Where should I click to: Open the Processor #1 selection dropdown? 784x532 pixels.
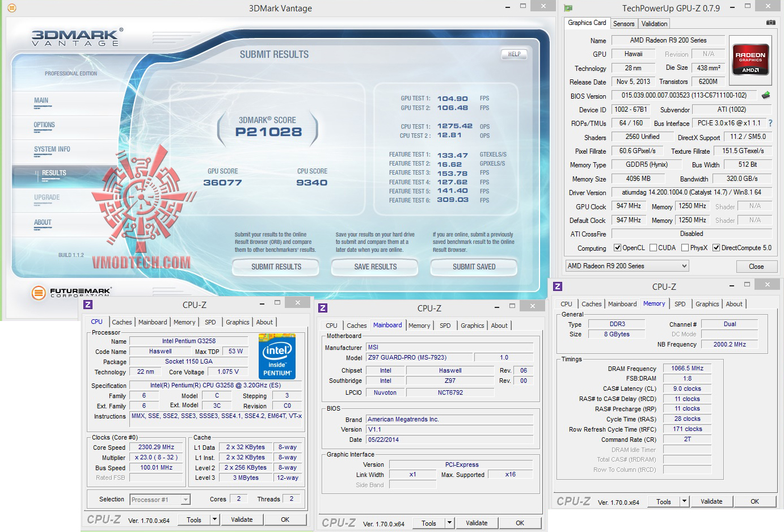tap(160, 500)
